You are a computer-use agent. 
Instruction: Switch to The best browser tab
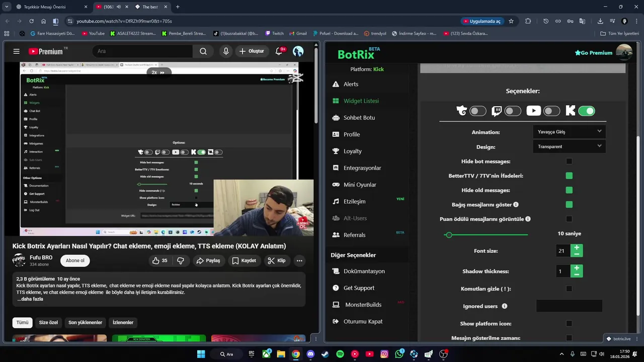tap(151, 7)
